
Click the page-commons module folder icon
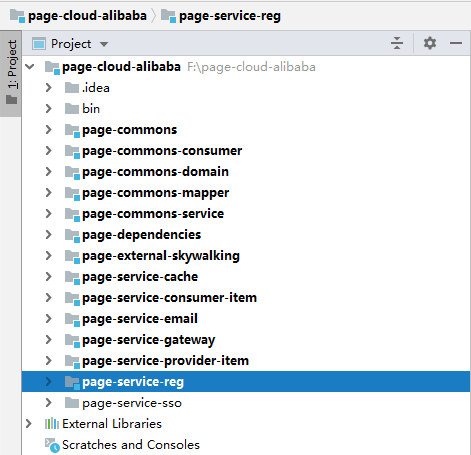pos(72,130)
